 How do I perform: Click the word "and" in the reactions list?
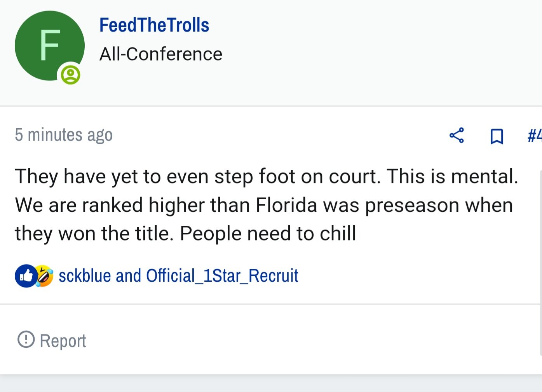[x=128, y=276]
